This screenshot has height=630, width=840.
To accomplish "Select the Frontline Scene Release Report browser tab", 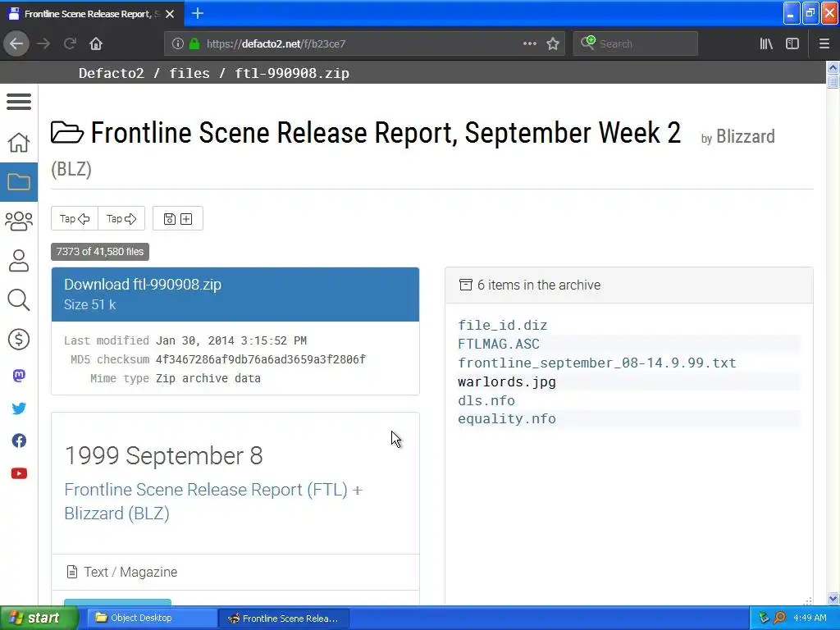I will tap(91, 14).
